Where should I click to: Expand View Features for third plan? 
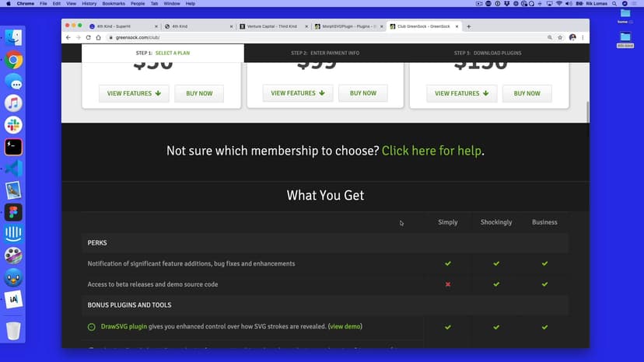462,93
